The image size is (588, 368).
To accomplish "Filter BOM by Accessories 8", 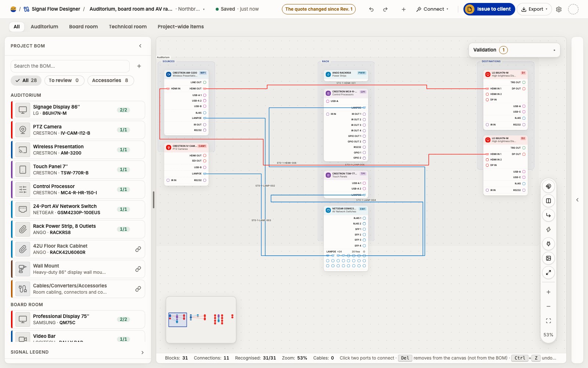I will pos(111,81).
